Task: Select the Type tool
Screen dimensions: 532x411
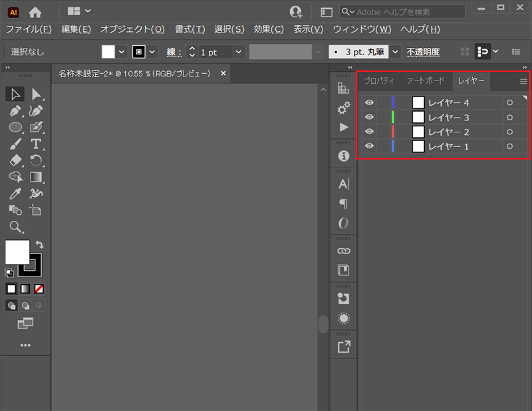Action: pyautogui.click(x=36, y=144)
